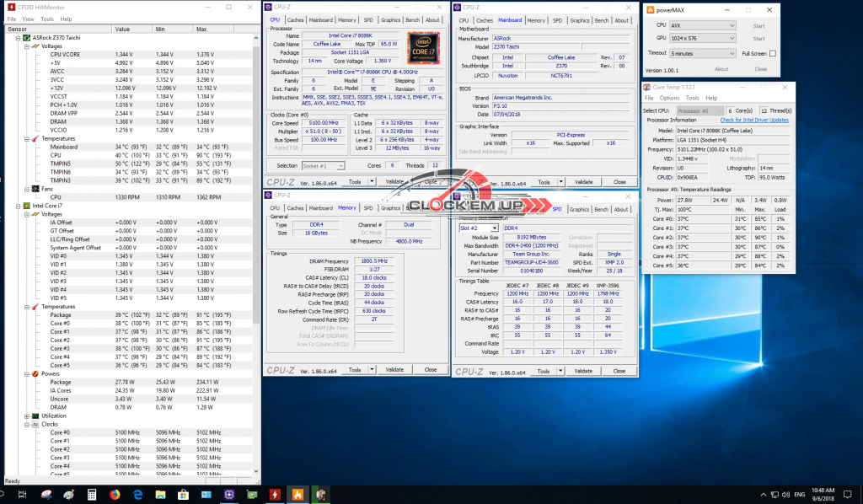Screen dimensions: 863x504
Task: Open Core Temp Select CPU dropdown
Action: click(700, 110)
